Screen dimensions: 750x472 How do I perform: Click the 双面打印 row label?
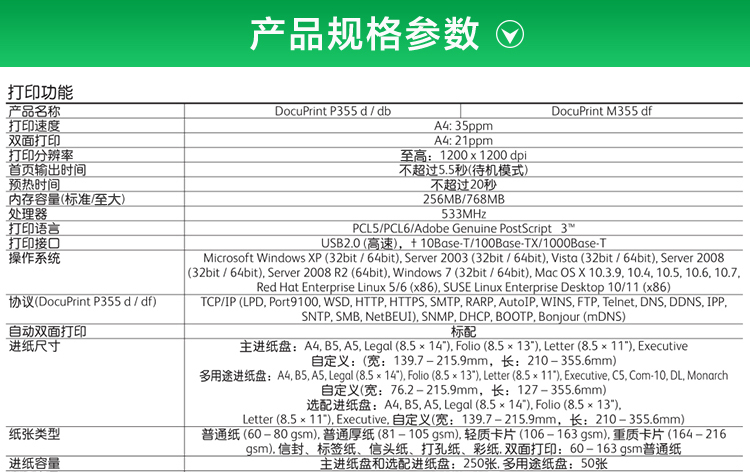(x=34, y=141)
